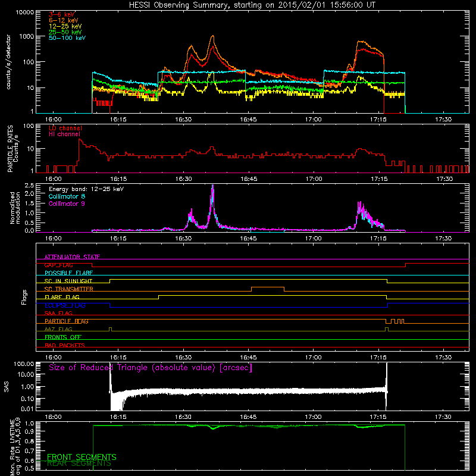The width and height of the screenshot is (476, 476).
Task: Click the Flags panel axis title
Action: (24, 297)
